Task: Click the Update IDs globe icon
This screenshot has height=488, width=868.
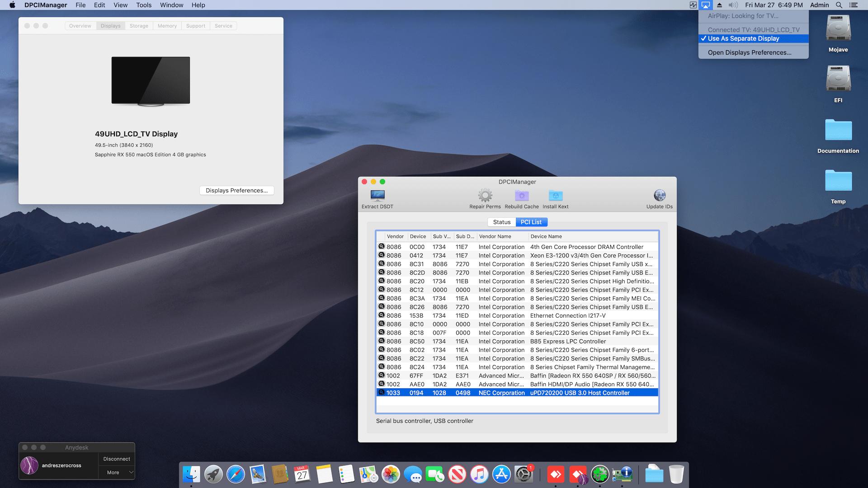Action: [659, 196]
